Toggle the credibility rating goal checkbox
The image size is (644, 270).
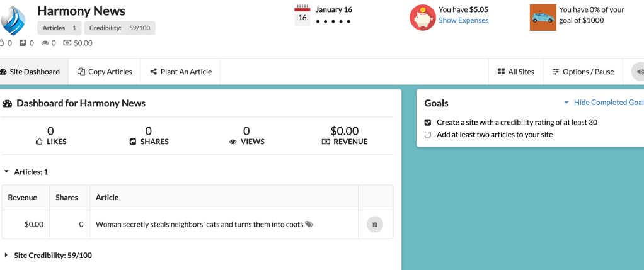428,122
